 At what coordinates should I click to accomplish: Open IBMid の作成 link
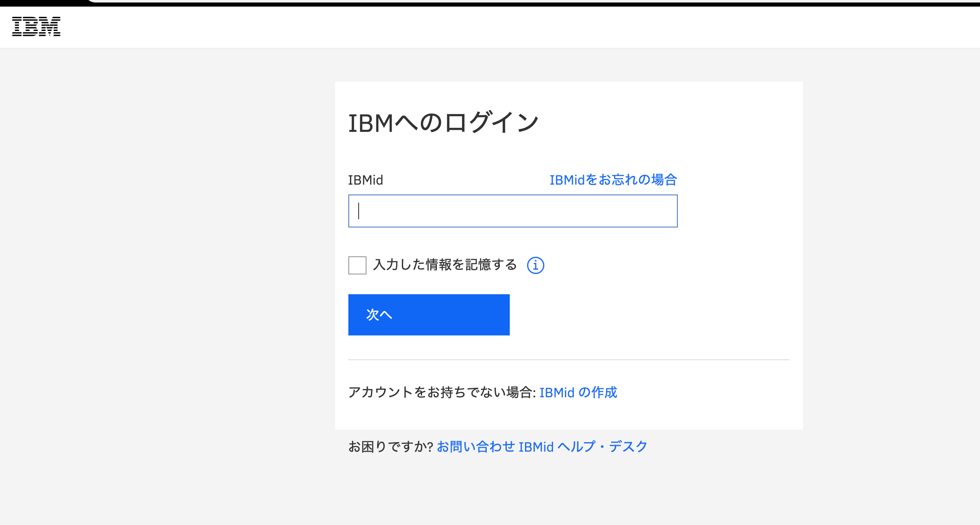(x=578, y=392)
